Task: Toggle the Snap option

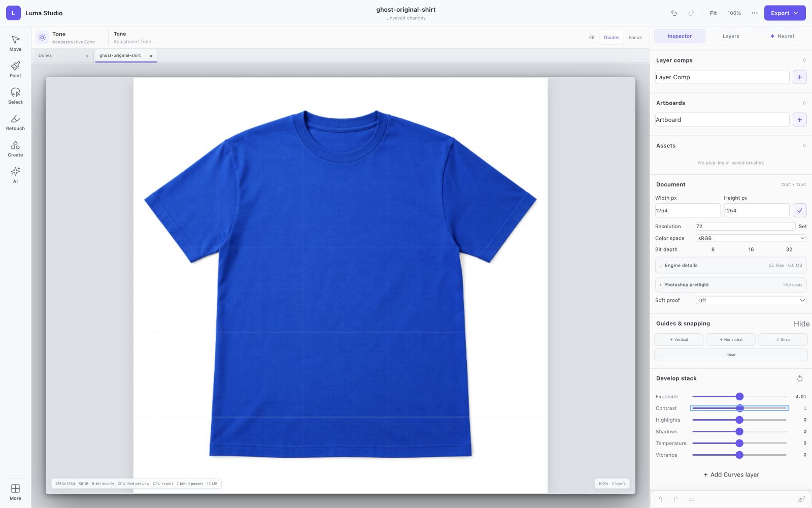Action: pos(783,340)
